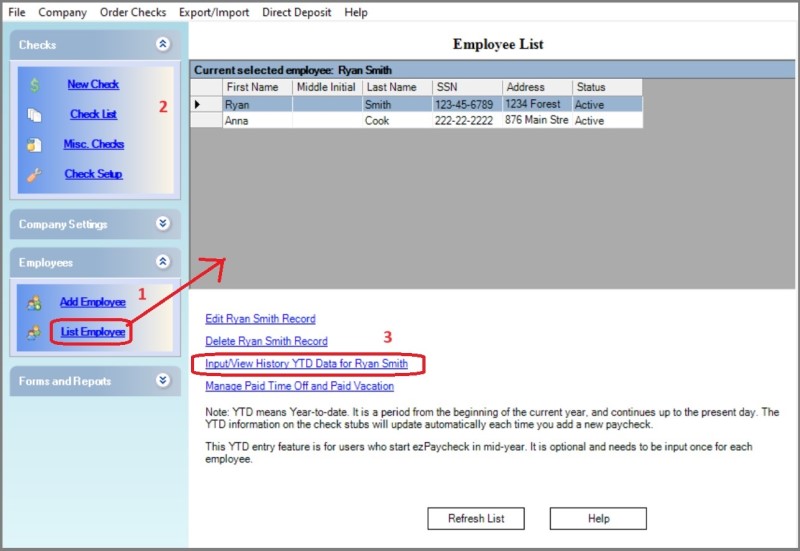The image size is (800, 551).
Task: Open Manage Paid Time Off and Paid Vacation
Action: (299, 386)
